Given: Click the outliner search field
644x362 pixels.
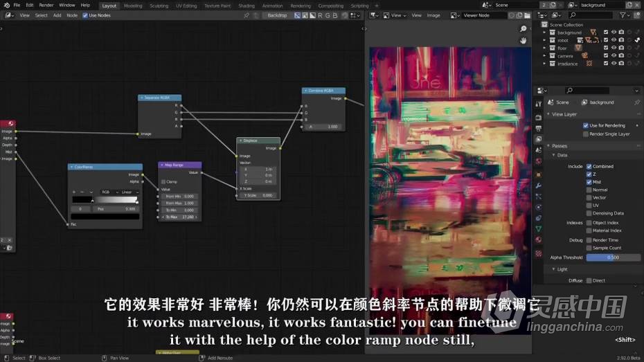Looking at the screenshot, I should 590,15.
